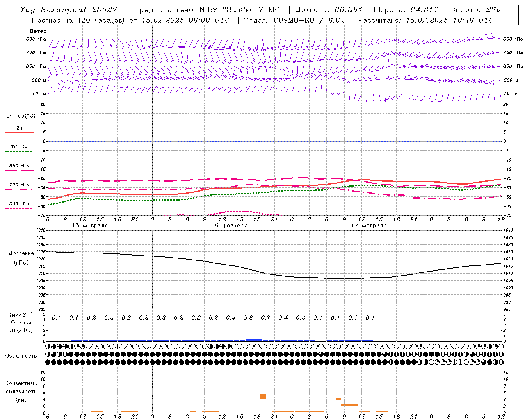The height and width of the screenshot is (420, 525).
Task: Click the "Рассчитано: 15.02.2025 10:46 UTC" text
Action: click(x=426, y=20)
